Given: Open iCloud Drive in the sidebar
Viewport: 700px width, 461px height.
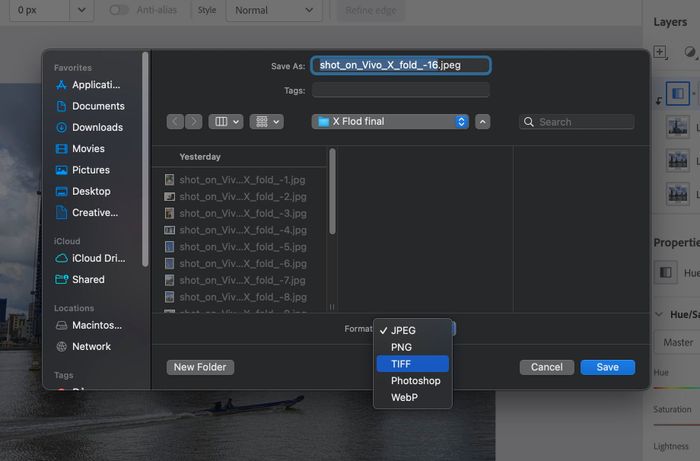Looking at the screenshot, I should point(97,258).
